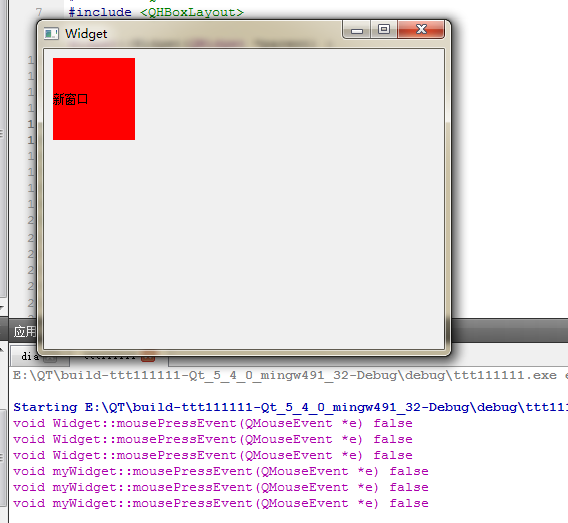Viewport: 568px width, 523px height.
Task: Click the first Widget::mousePressEvent output line
Action: (213, 423)
